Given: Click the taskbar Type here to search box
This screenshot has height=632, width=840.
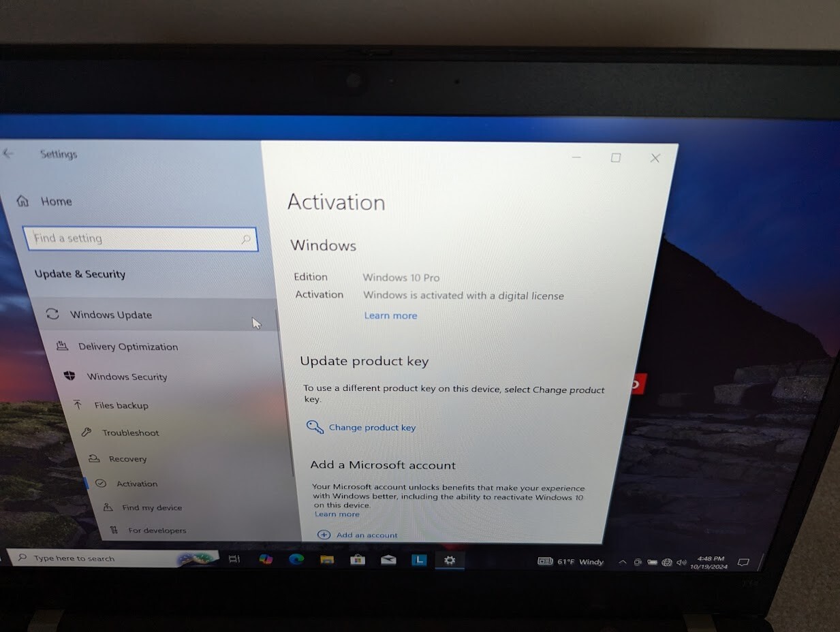Looking at the screenshot, I should (x=114, y=558).
